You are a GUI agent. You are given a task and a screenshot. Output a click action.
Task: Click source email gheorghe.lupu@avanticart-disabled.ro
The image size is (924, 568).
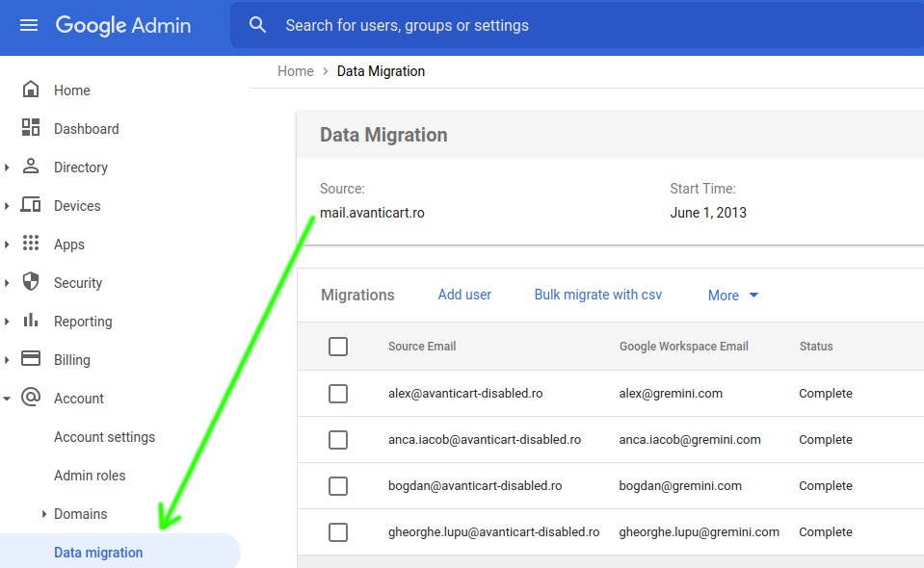pos(493,532)
